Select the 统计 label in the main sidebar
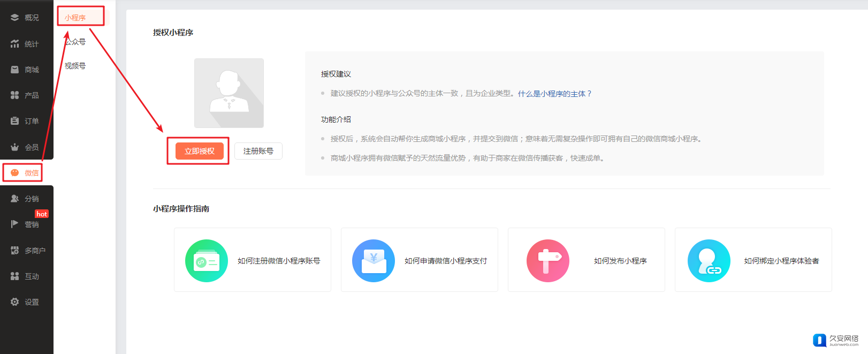This screenshot has height=354, width=868. click(x=32, y=44)
